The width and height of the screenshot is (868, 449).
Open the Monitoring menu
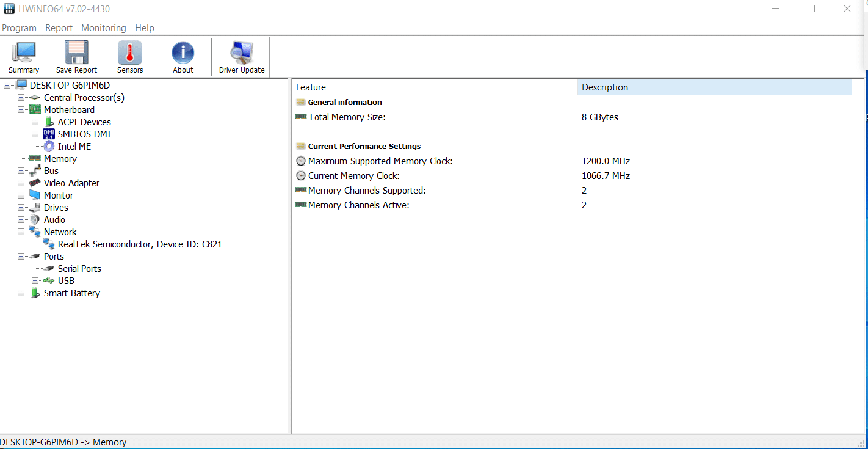pyautogui.click(x=103, y=27)
